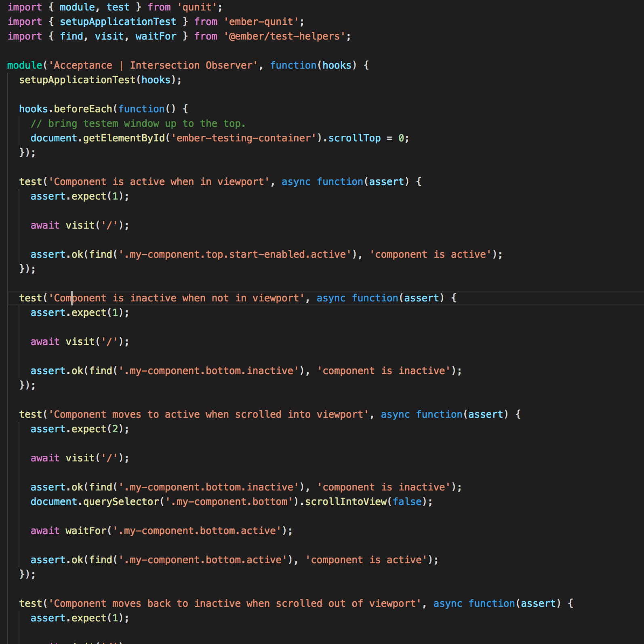644x644 pixels.
Task: Click the 'scrollIntoView' method call
Action: click(x=345, y=502)
